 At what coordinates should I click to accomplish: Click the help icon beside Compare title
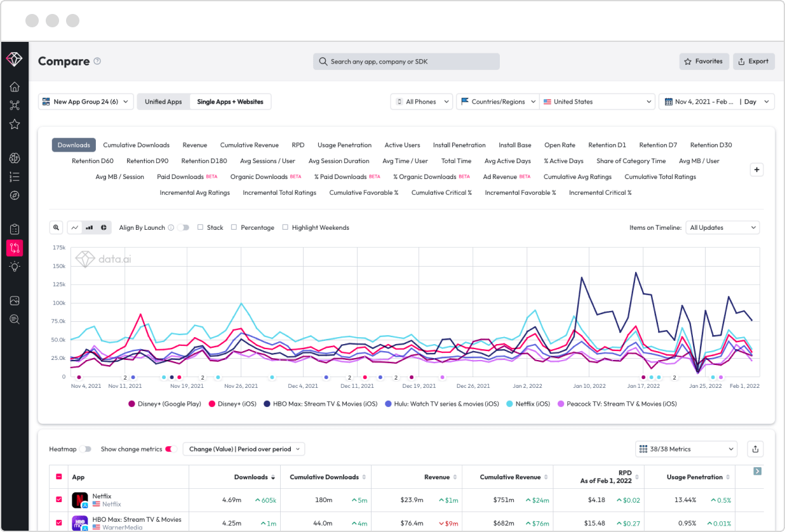tap(97, 62)
